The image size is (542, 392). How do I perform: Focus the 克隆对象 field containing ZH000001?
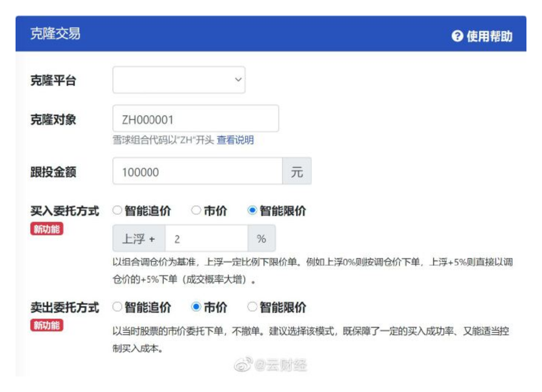[x=195, y=119]
